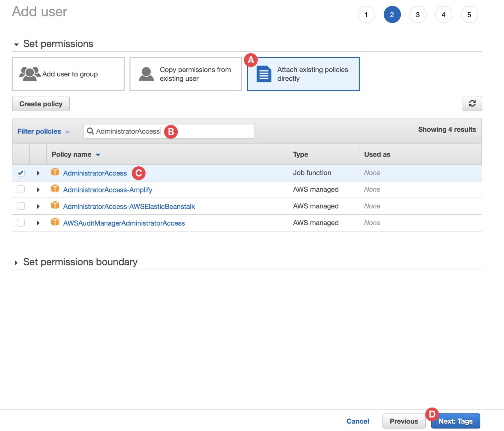The height and width of the screenshot is (431, 504).
Task: Click the refresh policies icon button
Action: pyautogui.click(x=472, y=104)
